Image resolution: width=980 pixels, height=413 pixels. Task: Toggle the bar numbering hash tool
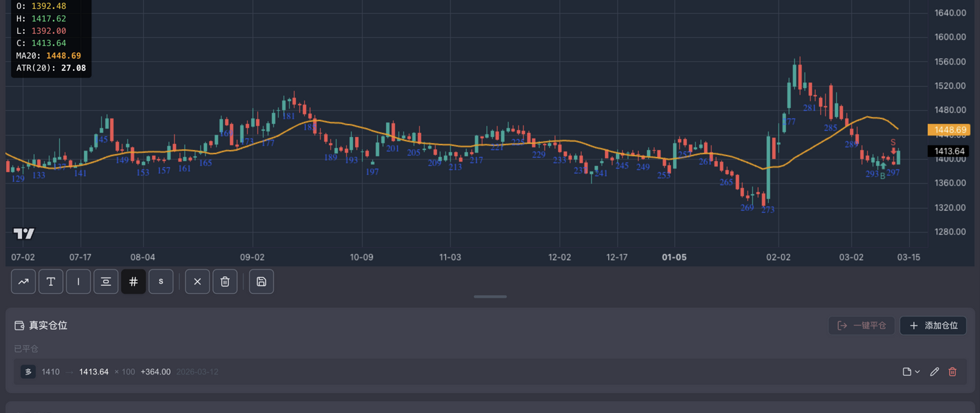134,282
